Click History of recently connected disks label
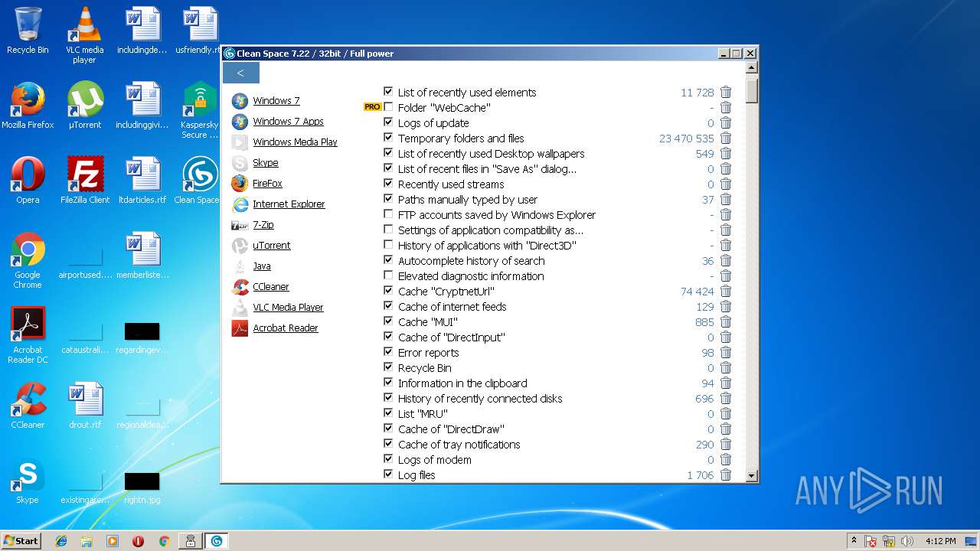Screen dimensions: 980x551 point(480,399)
